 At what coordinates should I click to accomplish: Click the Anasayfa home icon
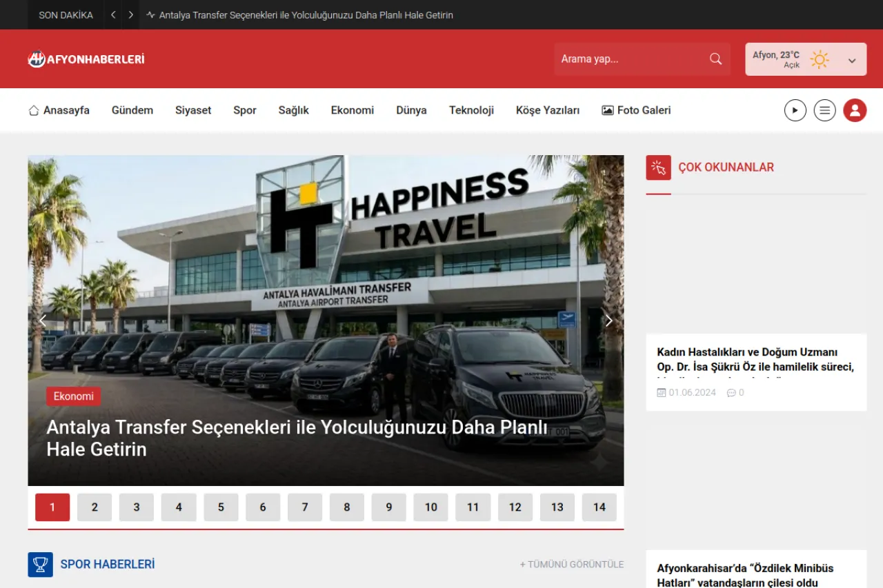tap(34, 110)
